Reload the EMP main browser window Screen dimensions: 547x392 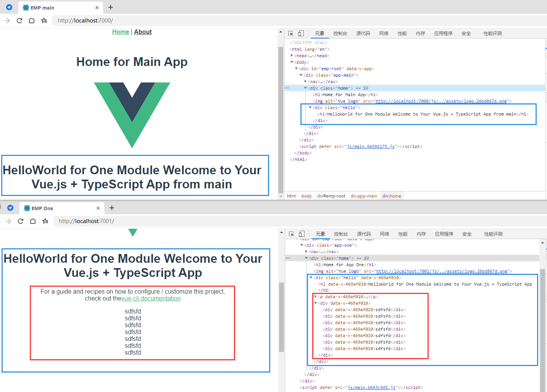pyautogui.click(x=19, y=21)
